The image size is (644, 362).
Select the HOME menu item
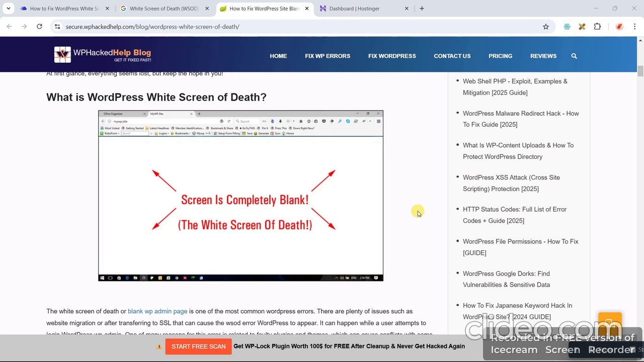(x=278, y=56)
